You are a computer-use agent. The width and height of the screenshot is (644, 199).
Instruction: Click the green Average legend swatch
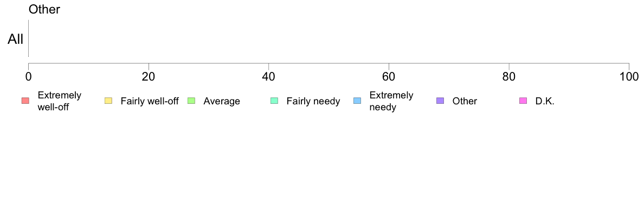[x=191, y=101]
